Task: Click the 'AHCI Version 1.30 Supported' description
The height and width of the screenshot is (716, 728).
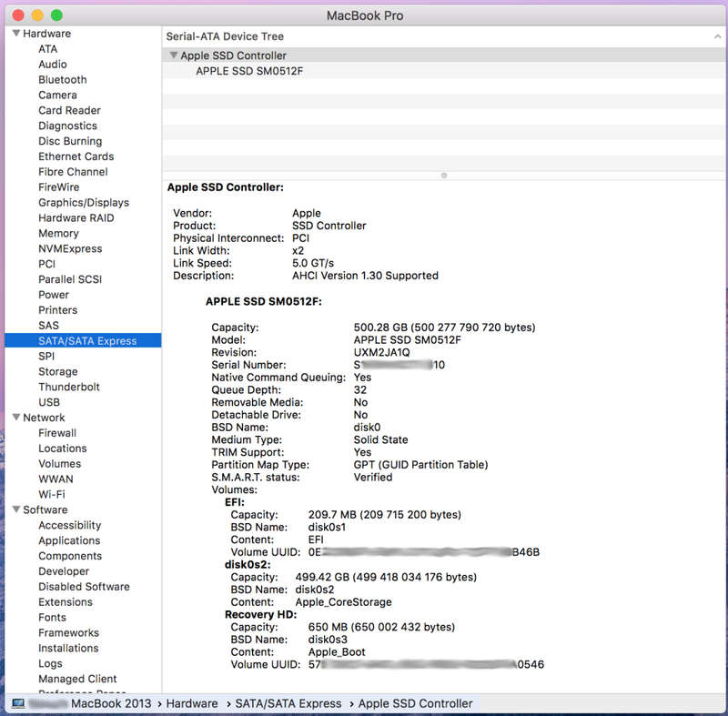Action: [x=365, y=275]
